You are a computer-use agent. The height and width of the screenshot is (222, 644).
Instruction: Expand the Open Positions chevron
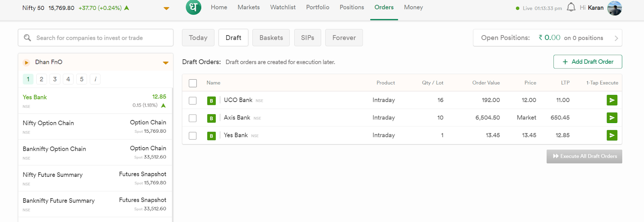pyautogui.click(x=616, y=38)
